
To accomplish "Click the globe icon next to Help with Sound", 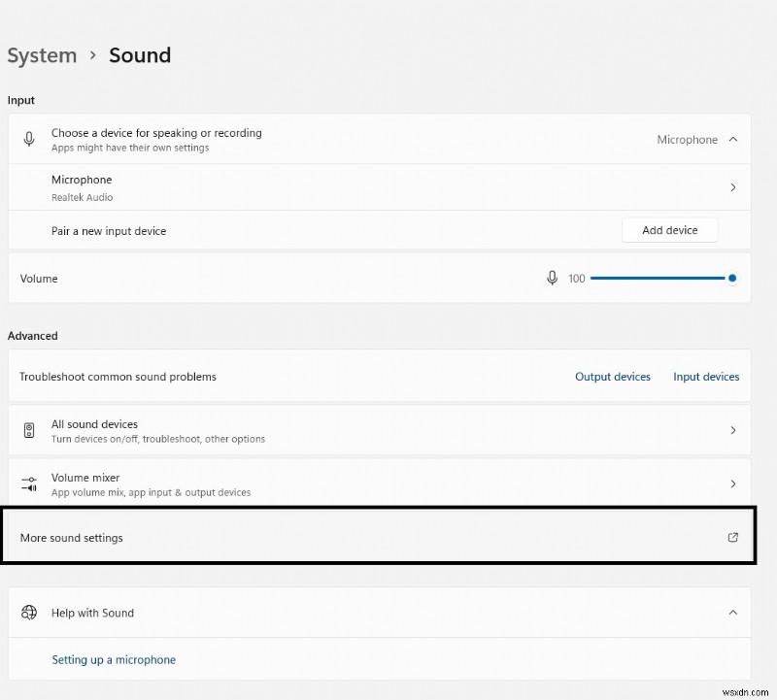I will pyautogui.click(x=29, y=613).
